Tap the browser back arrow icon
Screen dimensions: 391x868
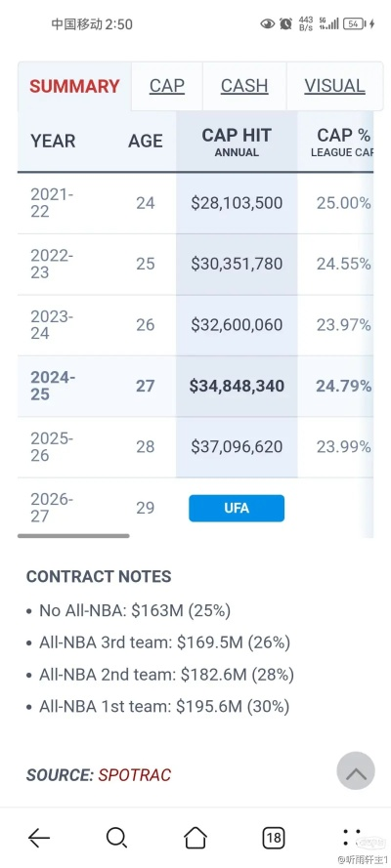tap(39, 838)
